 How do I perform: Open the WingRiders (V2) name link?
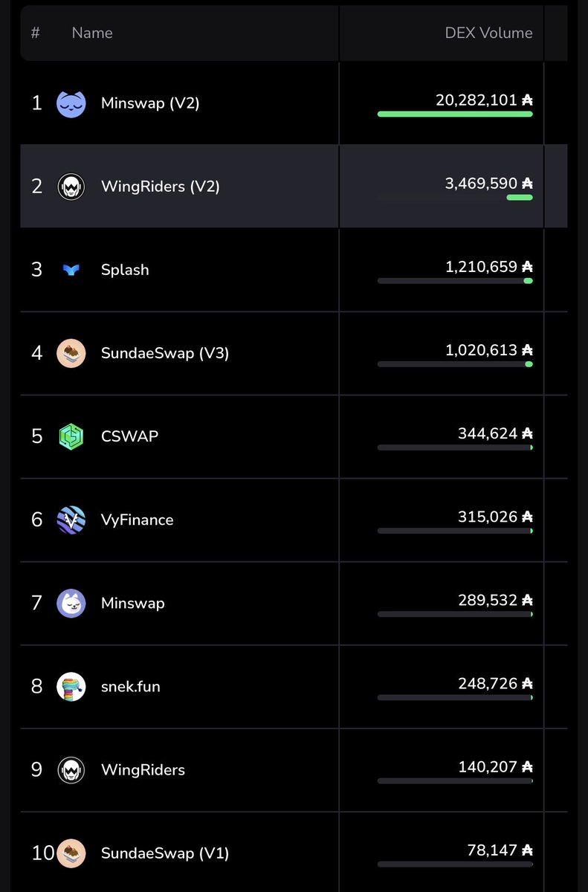(161, 187)
